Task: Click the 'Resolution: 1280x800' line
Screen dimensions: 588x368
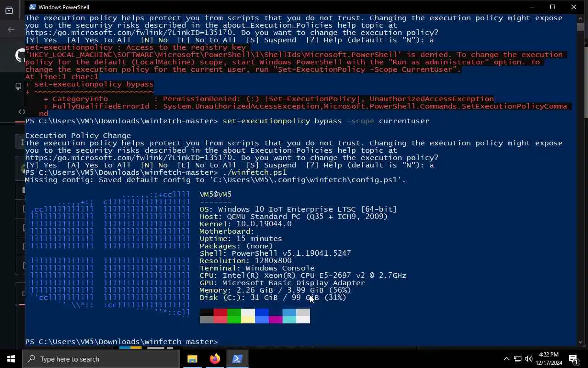Action: pyautogui.click(x=245, y=261)
